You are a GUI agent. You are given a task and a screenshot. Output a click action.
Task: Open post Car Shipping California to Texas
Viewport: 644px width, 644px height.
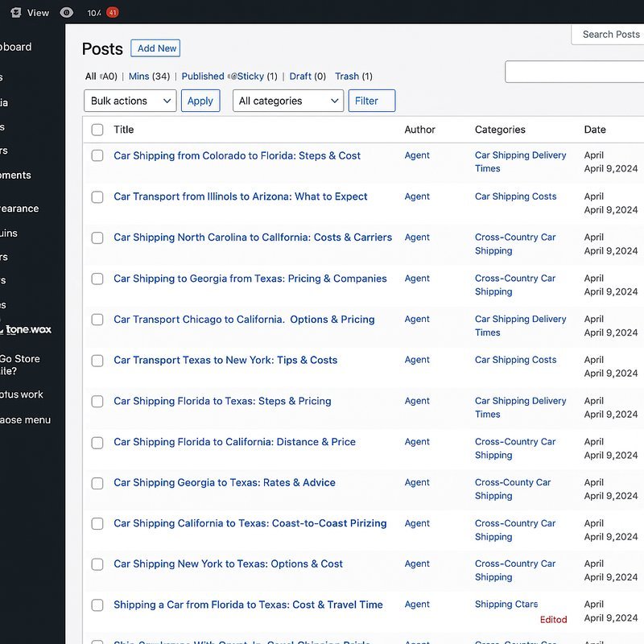pos(250,523)
